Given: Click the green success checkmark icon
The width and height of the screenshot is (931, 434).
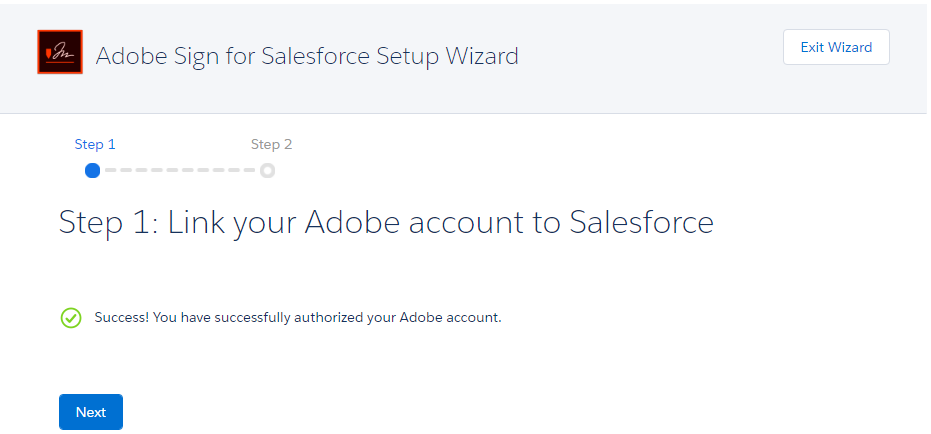Looking at the screenshot, I should click(71, 318).
